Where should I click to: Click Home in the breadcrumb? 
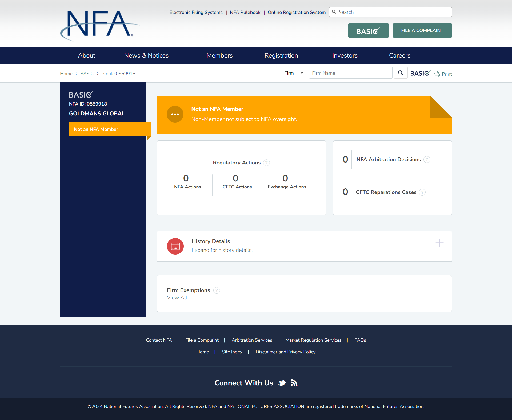coord(66,74)
